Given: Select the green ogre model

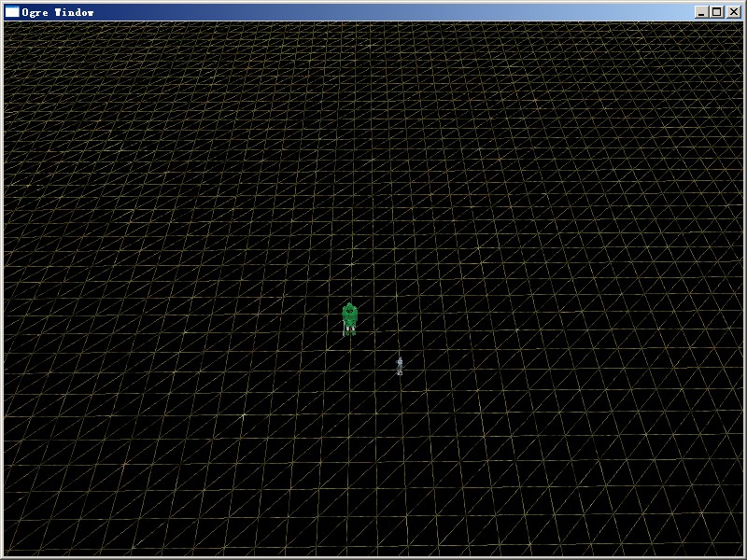Looking at the screenshot, I should pos(349,319).
